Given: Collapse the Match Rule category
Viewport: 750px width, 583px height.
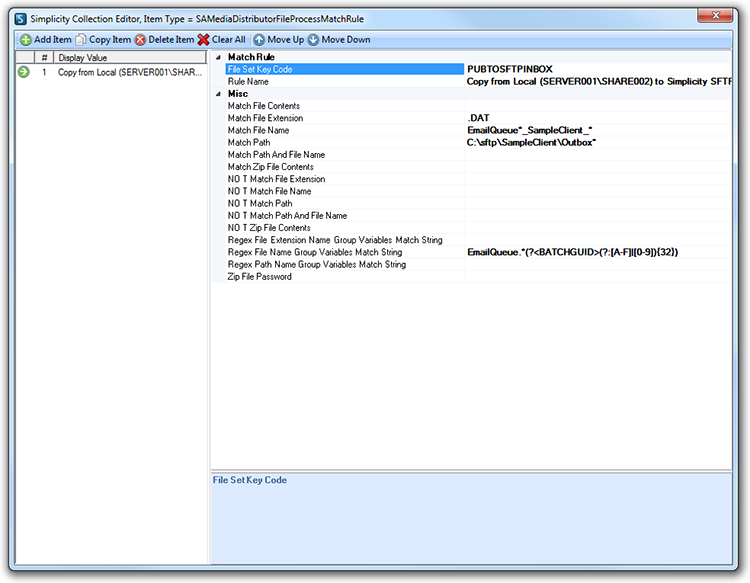Looking at the screenshot, I should pyautogui.click(x=218, y=57).
